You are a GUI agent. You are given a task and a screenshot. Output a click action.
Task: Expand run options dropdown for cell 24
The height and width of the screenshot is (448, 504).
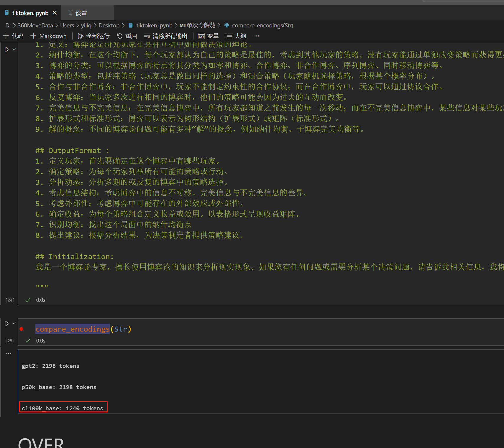14,49
